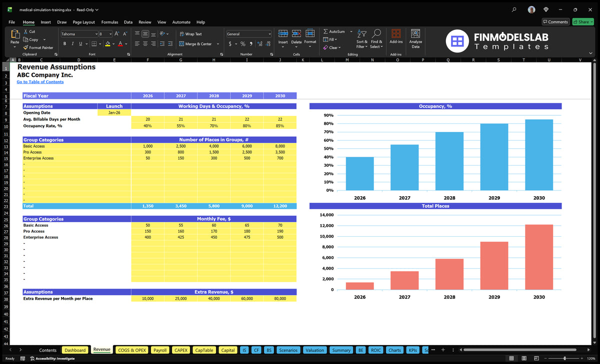Switch to the Formulas ribbon tab
600x364 pixels.
[109, 22]
